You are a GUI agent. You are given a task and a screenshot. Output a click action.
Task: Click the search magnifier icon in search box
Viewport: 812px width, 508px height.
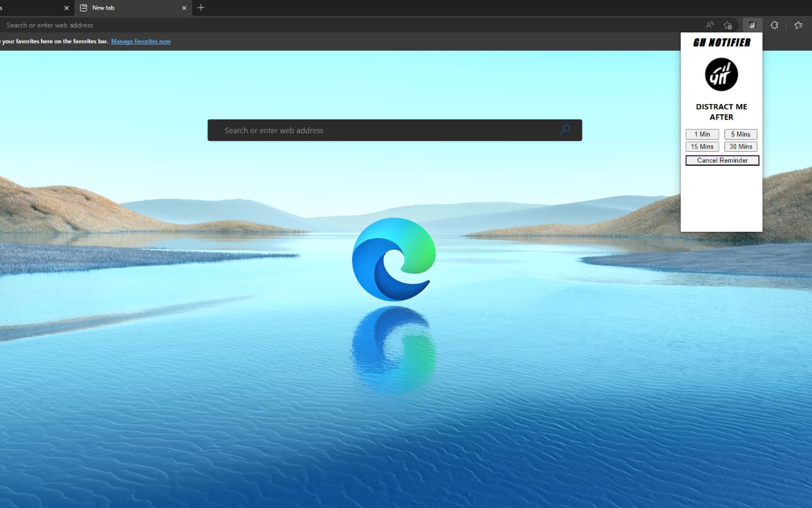coord(565,130)
